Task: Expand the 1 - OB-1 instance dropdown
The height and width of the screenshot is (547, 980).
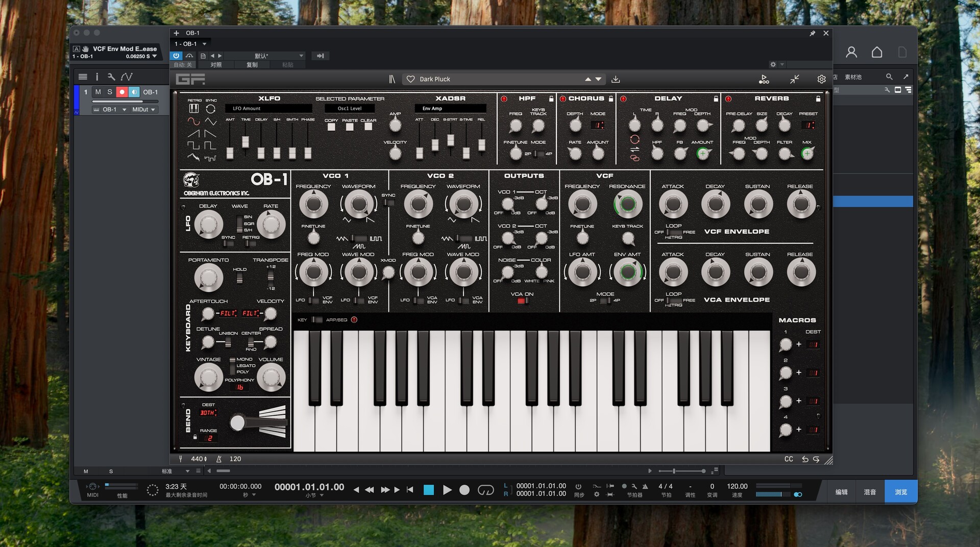Action: [x=204, y=44]
